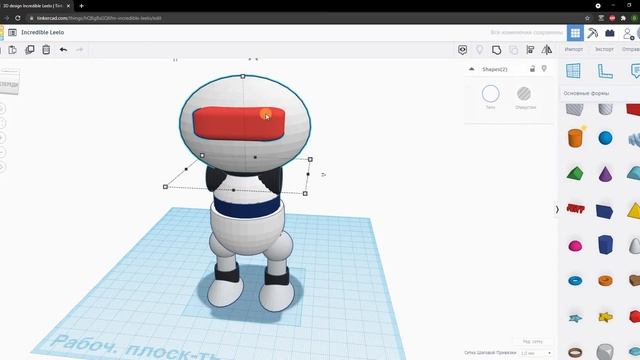Set selection to Solid
This screenshot has height=360, width=640.
(491, 94)
